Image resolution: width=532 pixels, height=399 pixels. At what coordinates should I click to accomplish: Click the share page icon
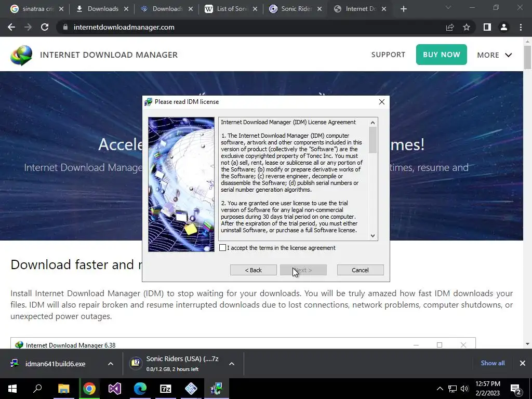pos(450,27)
